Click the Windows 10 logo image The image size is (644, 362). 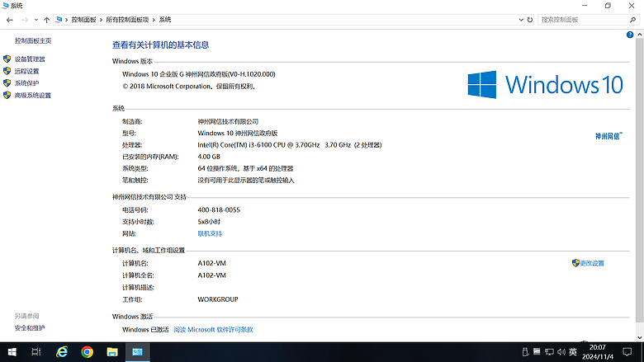click(x=546, y=84)
